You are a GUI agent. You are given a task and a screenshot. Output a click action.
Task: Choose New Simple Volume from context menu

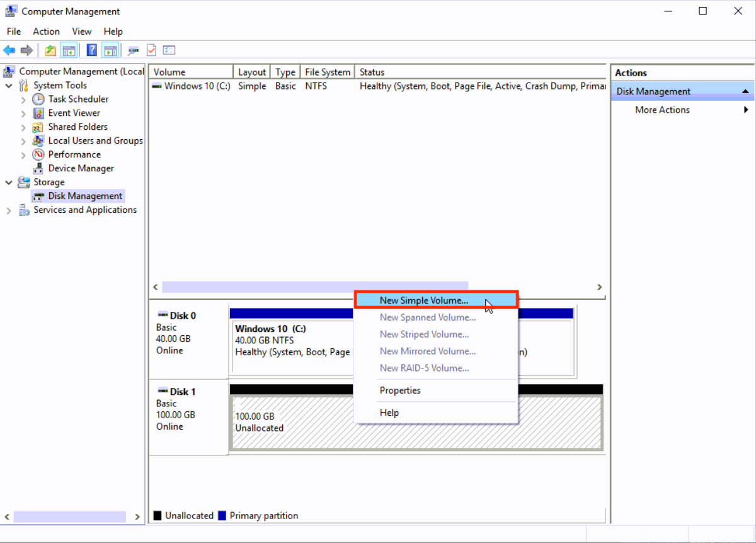[x=436, y=300]
